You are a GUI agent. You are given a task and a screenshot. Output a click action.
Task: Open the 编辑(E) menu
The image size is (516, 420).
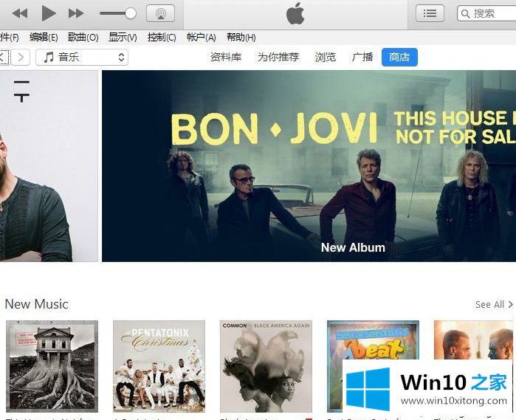(x=44, y=37)
